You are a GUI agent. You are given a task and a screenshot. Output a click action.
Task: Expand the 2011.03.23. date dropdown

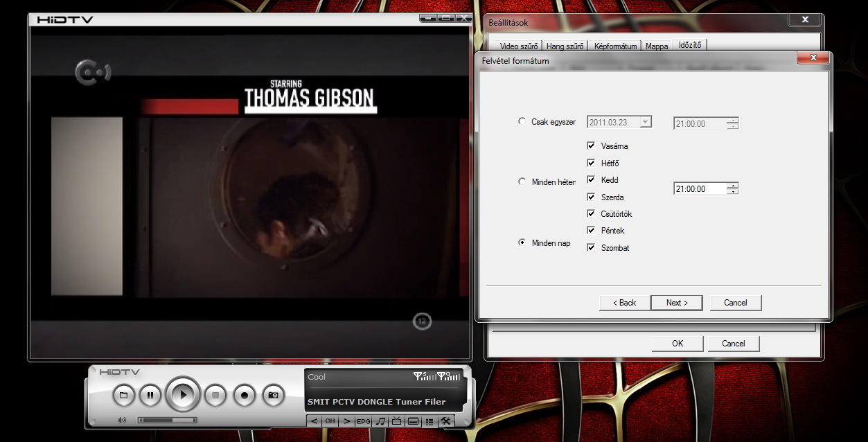pos(646,122)
